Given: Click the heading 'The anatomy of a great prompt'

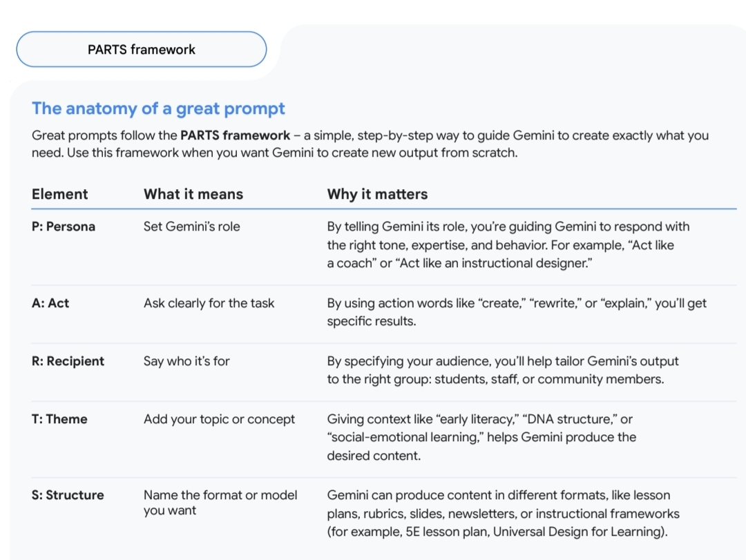Looking at the screenshot, I should coord(158,108).
